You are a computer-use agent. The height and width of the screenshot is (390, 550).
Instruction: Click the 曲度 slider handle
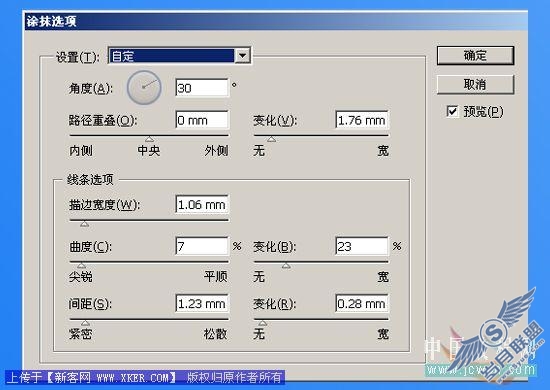81,265
